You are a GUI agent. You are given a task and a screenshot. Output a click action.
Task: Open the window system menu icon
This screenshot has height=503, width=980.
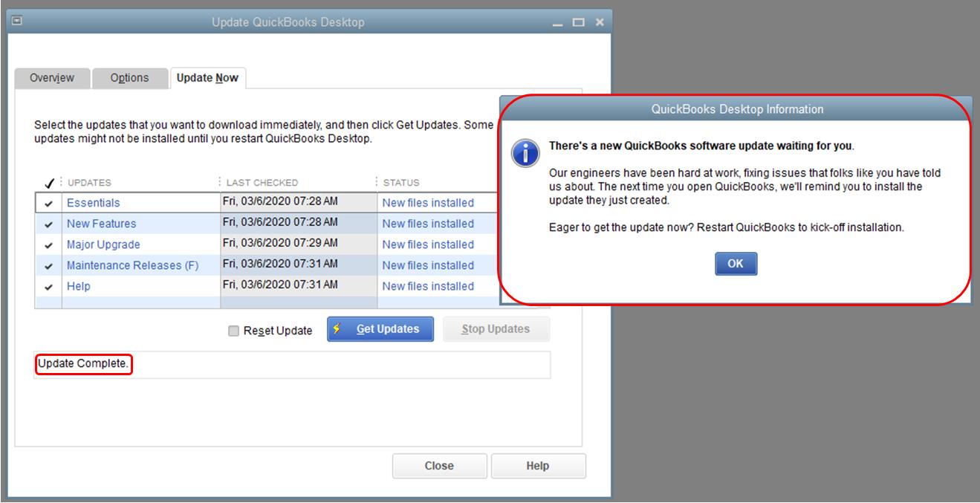click(x=16, y=22)
